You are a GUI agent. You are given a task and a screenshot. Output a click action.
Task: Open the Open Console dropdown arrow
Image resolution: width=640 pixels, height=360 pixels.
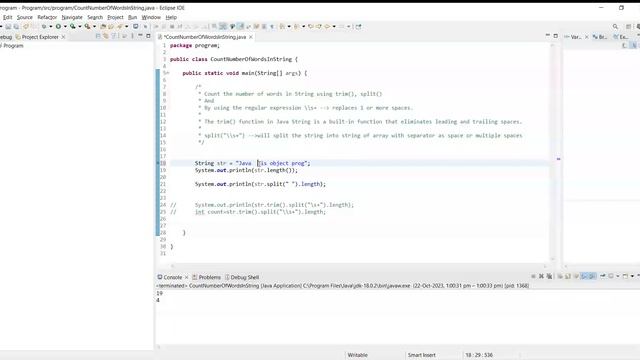632,276
